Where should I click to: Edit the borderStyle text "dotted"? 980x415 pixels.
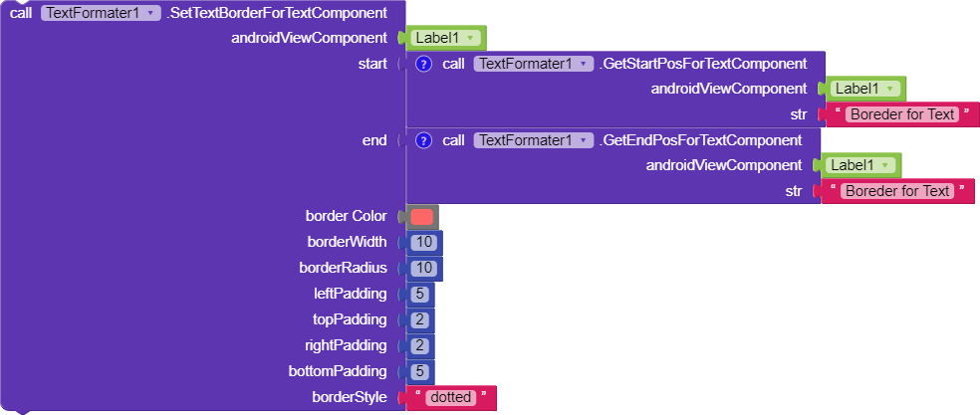(x=452, y=397)
